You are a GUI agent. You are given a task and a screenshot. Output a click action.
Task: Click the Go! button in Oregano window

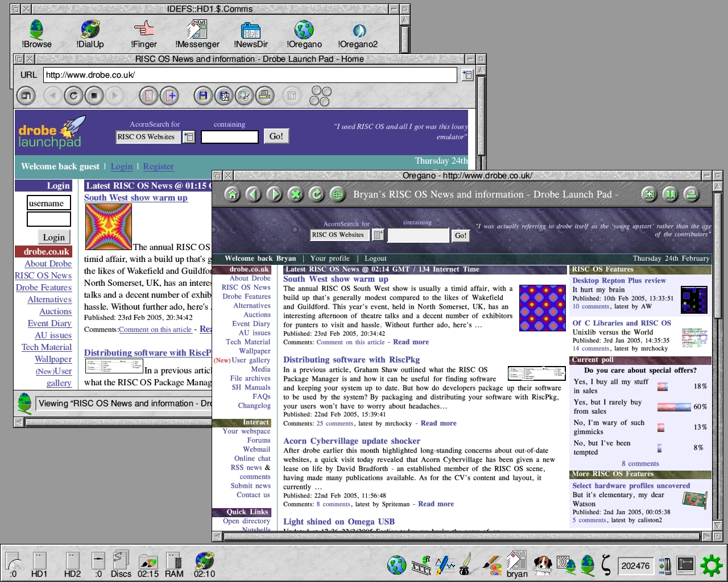pos(461,235)
